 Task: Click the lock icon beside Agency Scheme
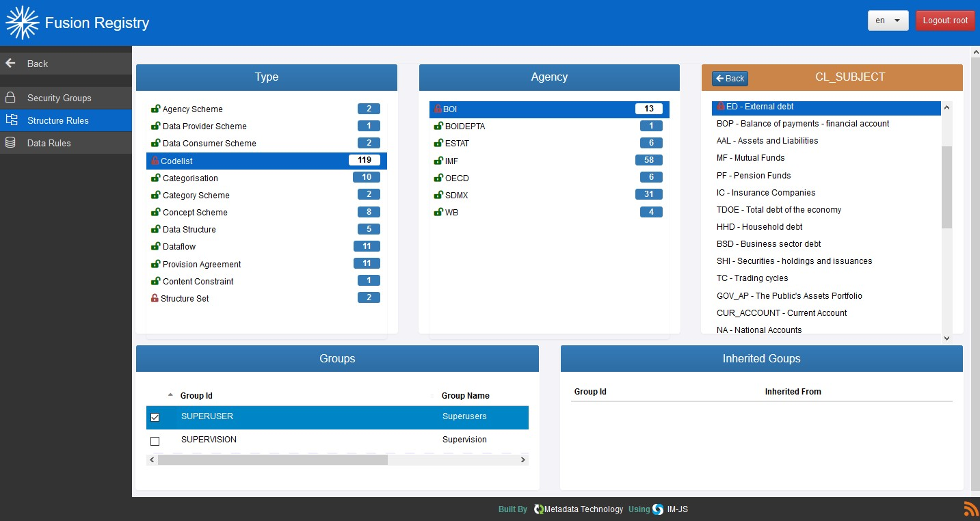156,109
